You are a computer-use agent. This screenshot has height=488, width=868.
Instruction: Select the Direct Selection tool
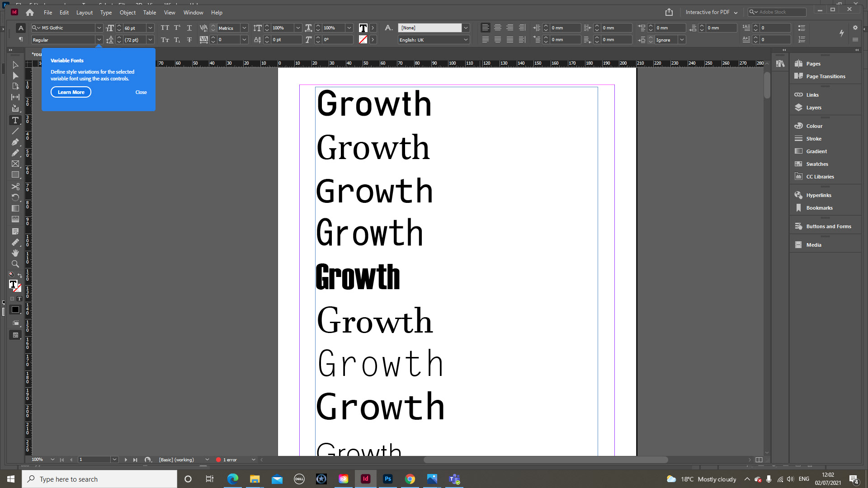pyautogui.click(x=15, y=75)
